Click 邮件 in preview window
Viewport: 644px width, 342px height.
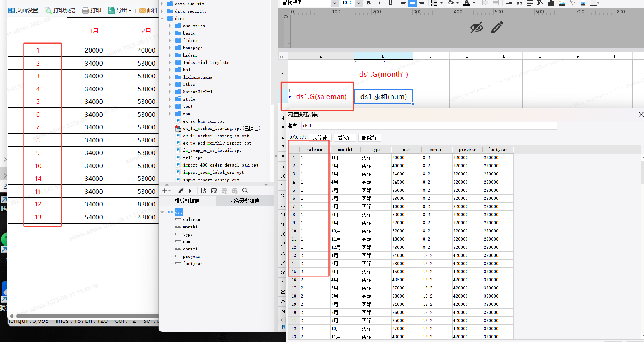tap(148, 10)
